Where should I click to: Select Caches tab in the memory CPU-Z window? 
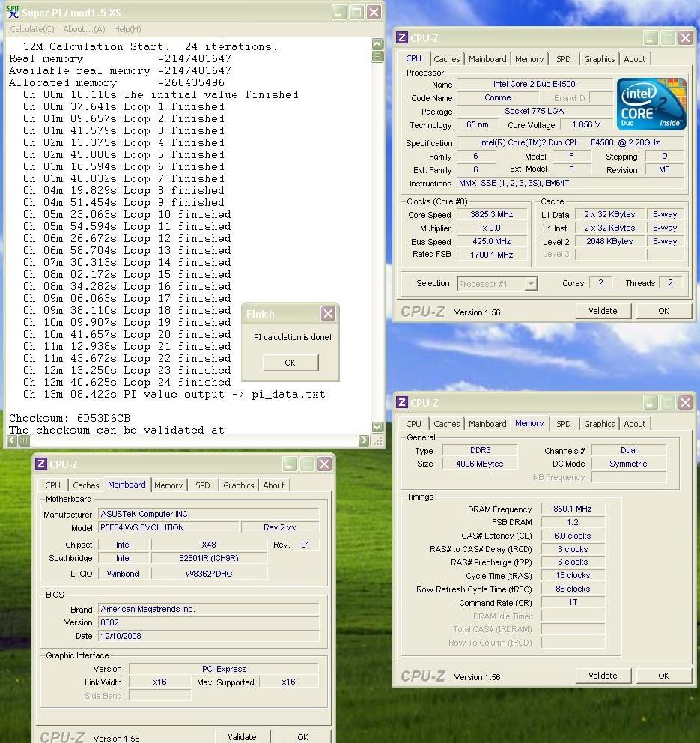[x=447, y=424]
